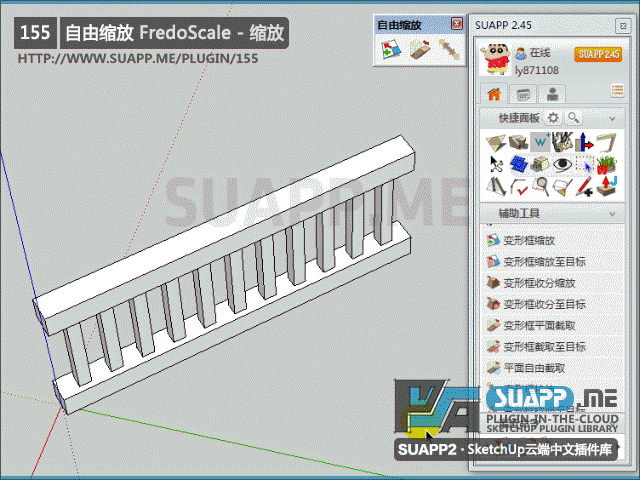640x480 pixels.
Task: Select the box scaling tool in 自由缩放 toolbar
Action: [391, 50]
